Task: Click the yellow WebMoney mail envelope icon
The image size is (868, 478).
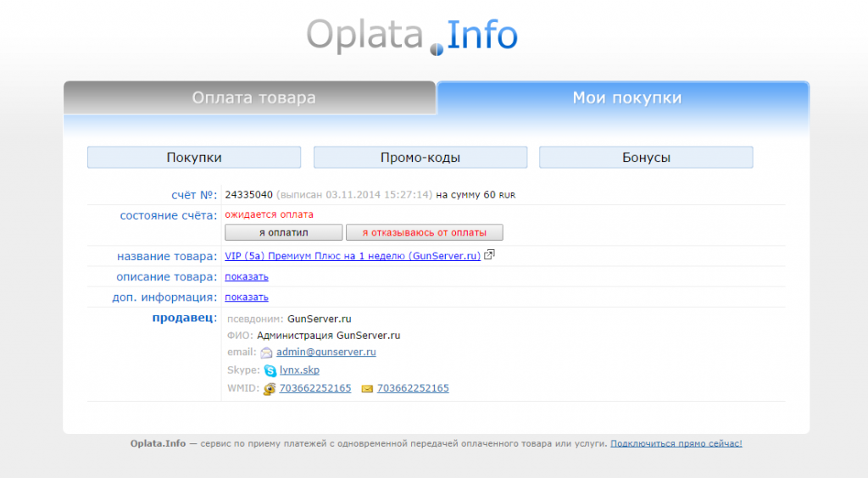Action: pos(367,389)
